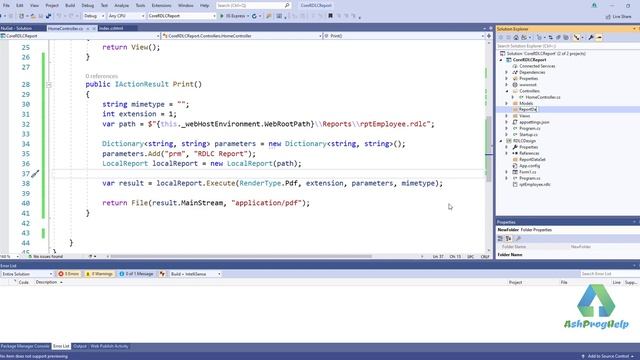Collapse the Controllers folder in Solution Explorer
Screen dimensions: 640x360
tap(507, 91)
